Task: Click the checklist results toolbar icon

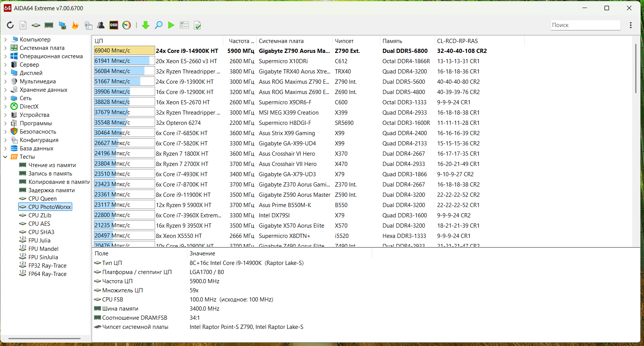Action: (x=184, y=25)
